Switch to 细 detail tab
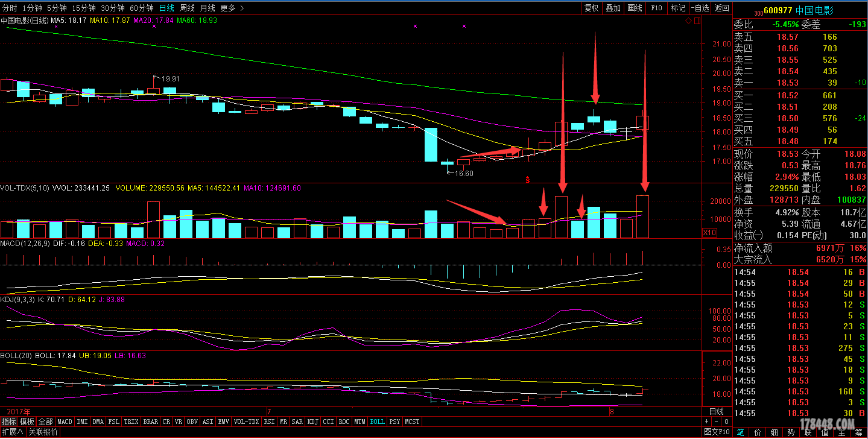 click(x=775, y=432)
